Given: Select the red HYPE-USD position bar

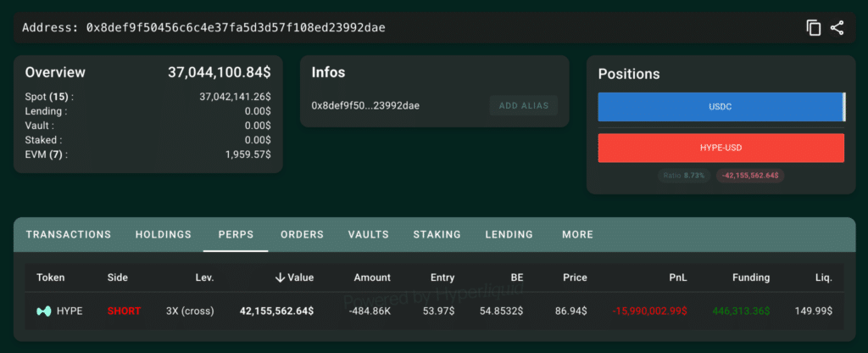Looking at the screenshot, I should (721, 148).
